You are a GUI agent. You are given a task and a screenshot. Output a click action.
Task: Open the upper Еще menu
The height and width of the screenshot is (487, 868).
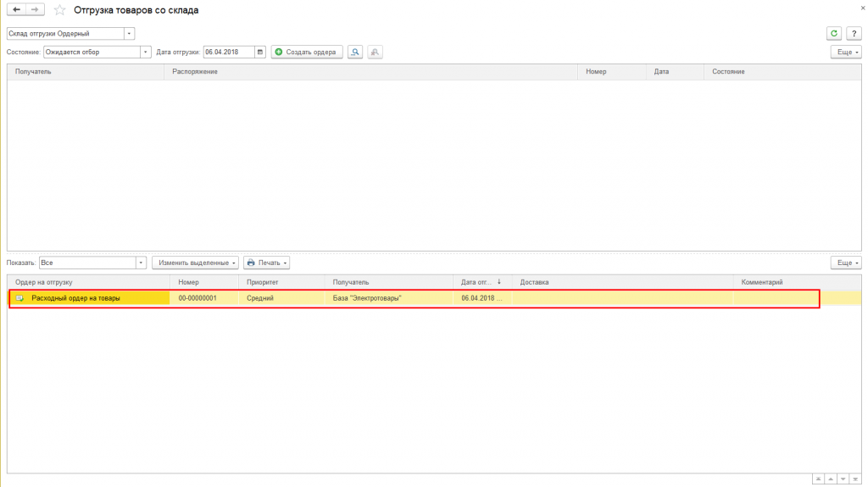pyautogui.click(x=846, y=52)
